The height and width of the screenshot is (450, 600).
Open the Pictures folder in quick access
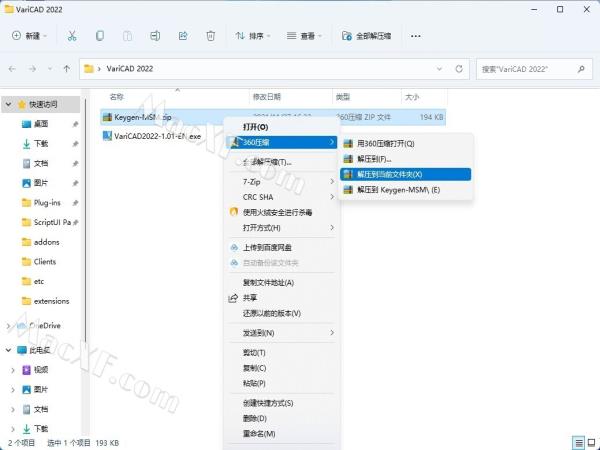[41, 183]
